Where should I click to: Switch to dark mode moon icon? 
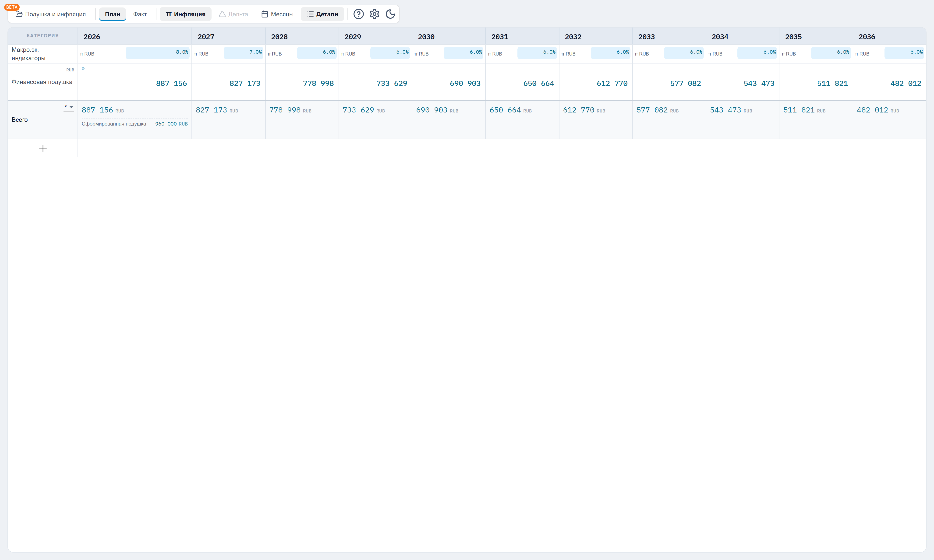point(390,14)
